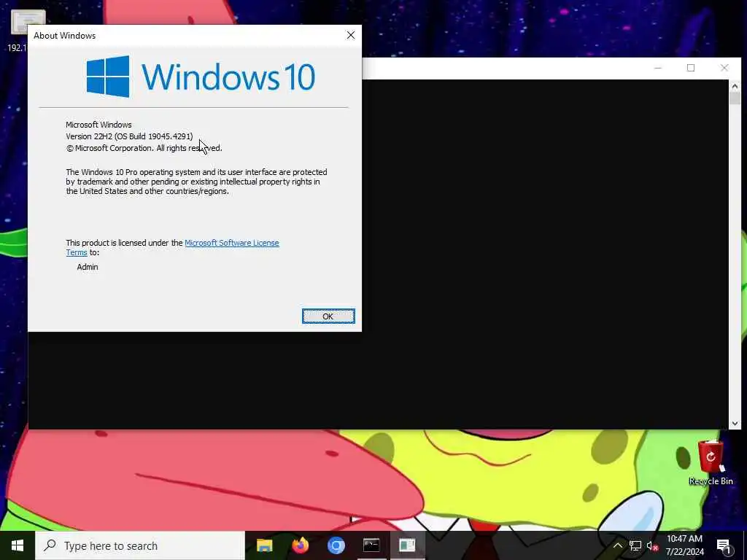Select the Recycle Bin desktop icon

click(711, 463)
